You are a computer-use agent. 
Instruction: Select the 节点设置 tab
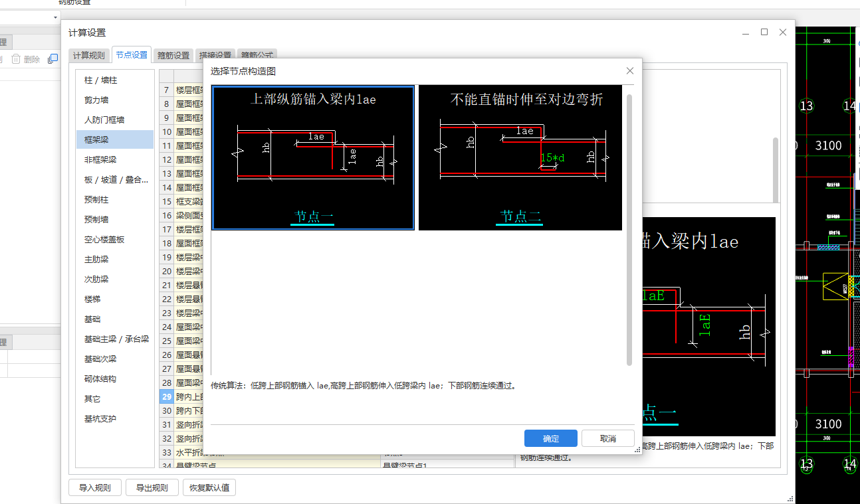pyautogui.click(x=132, y=55)
